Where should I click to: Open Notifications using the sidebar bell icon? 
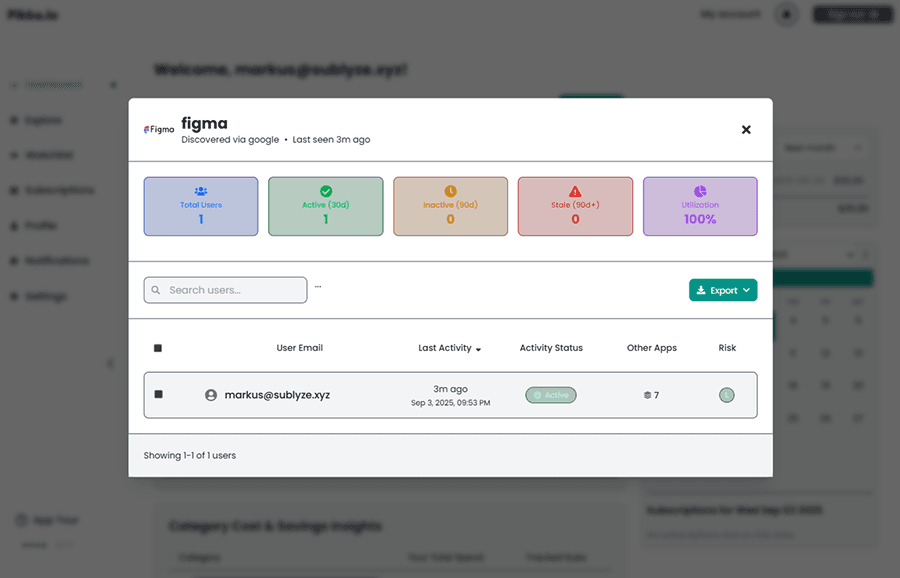[14, 260]
